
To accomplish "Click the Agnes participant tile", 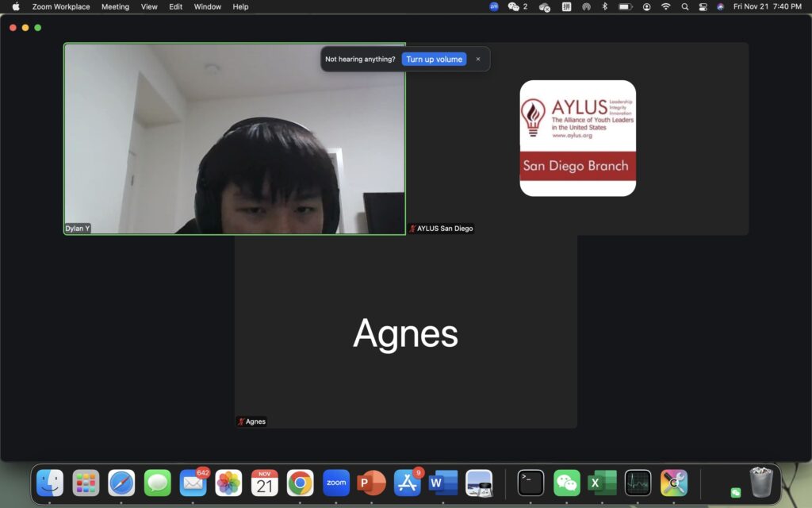I will (405, 333).
